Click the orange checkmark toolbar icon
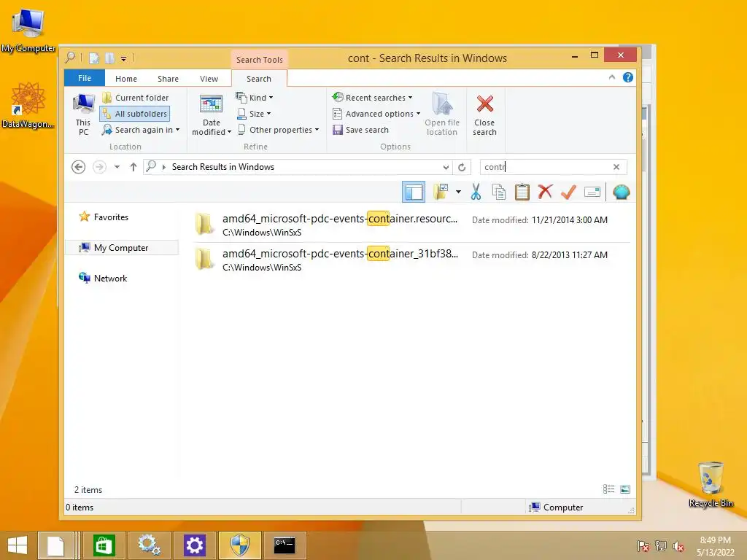The width and height of the screenshot is (747, 560). [x=568, y=192]
